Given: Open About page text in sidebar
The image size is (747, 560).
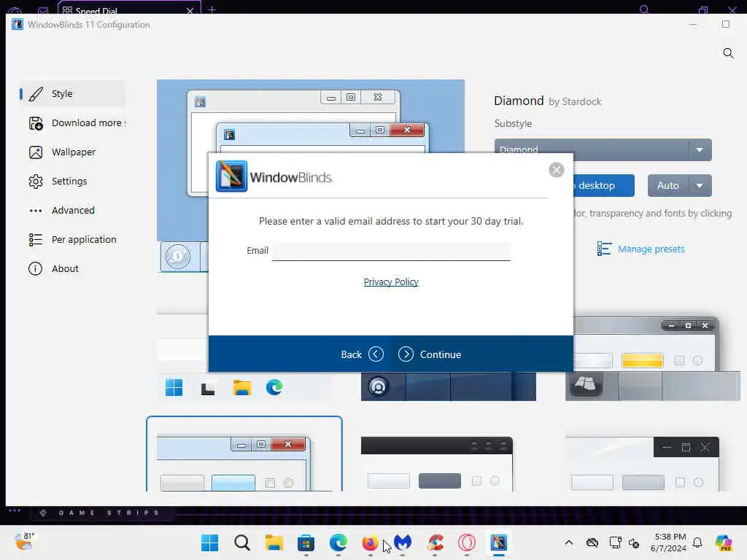Looking at the screenshot, I should (65, 268).
